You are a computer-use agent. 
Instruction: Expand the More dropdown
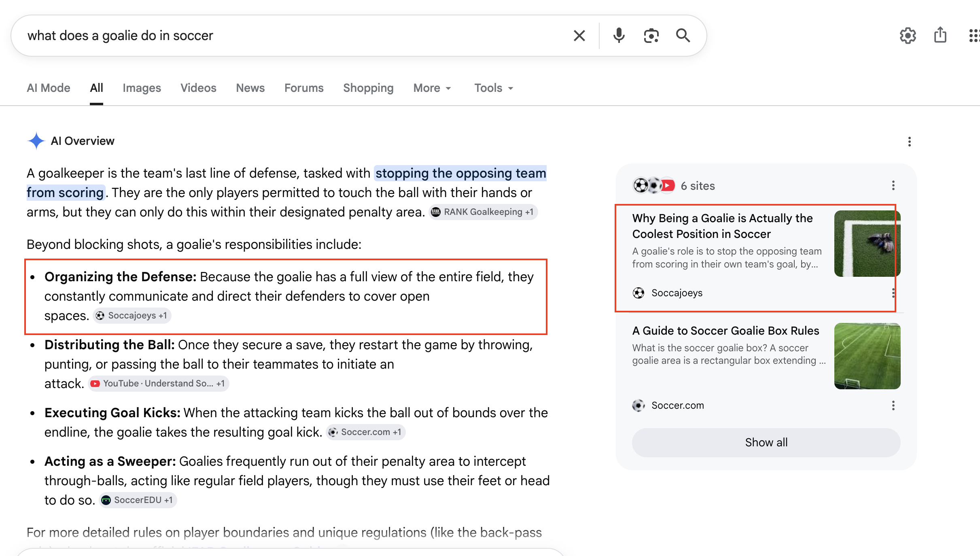point(432,88)
